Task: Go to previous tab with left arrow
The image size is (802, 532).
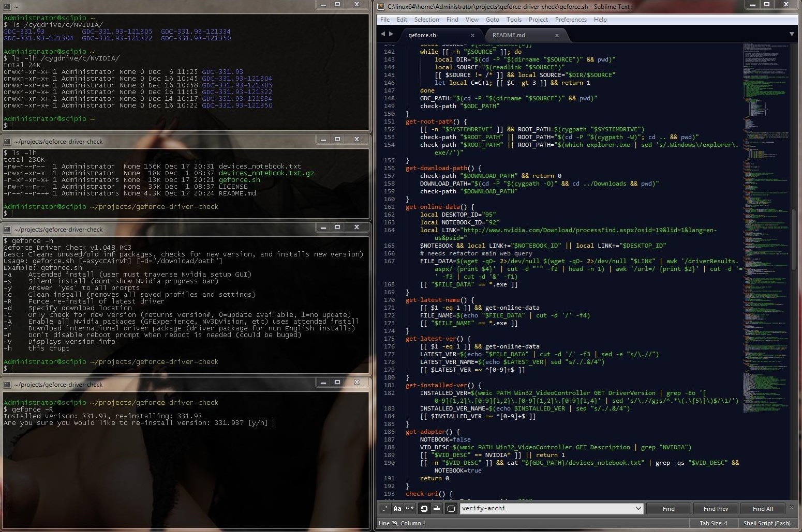Action: click(383, 34)
